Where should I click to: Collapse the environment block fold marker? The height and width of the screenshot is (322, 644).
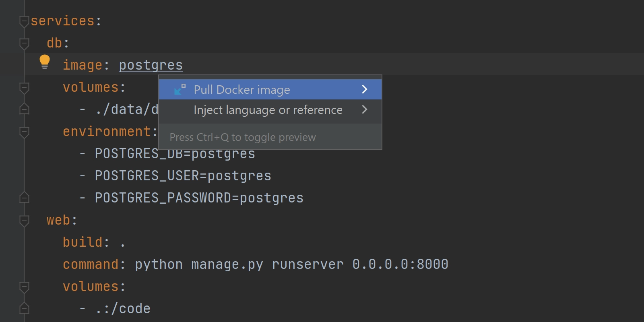point(24,132)
